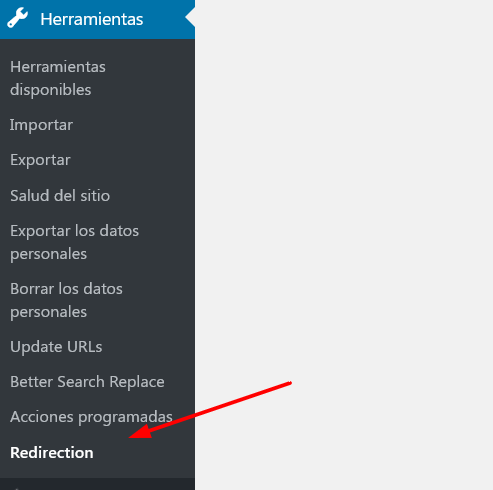
Task: Launch Better Search Replace tool
Action: 87,382
